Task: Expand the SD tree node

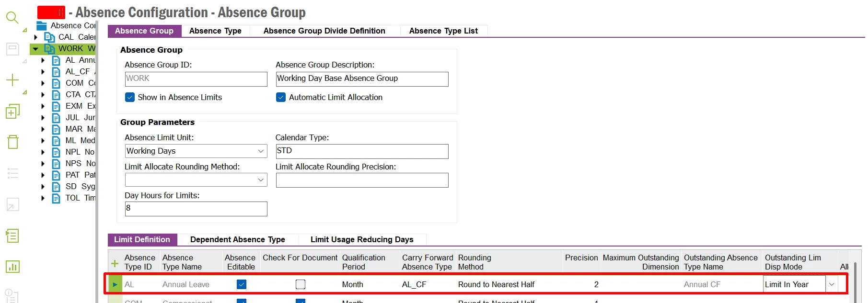Action: click(43, 187)
